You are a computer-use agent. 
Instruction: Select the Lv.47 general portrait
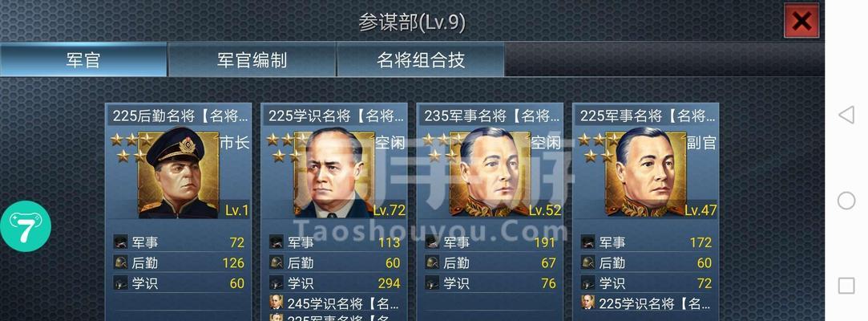pyautogui.click(x=646, y=175)
